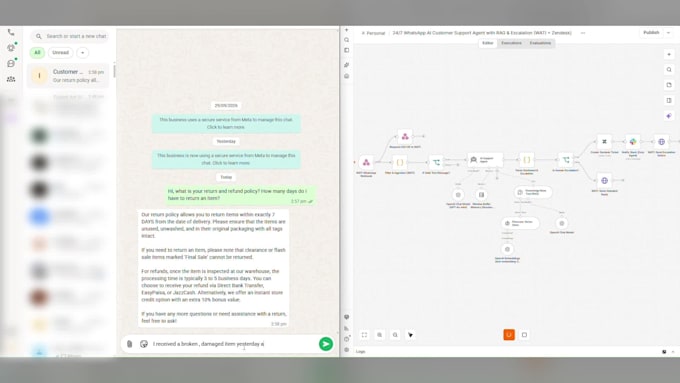The height and width of the screenshot is (383, 680).
Task: Open the emoji and sticker picker
Action: pos(144,344)
